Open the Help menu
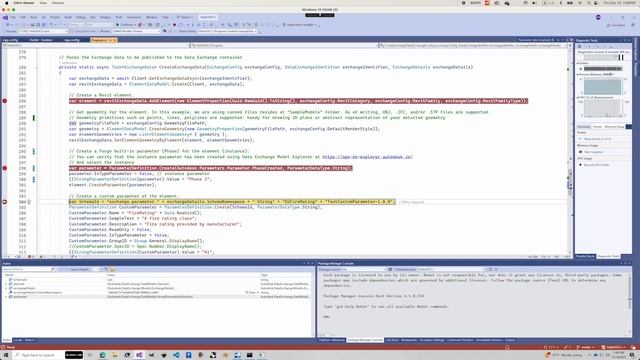Viewport: 640px width, 360px height. pos(165,18)
